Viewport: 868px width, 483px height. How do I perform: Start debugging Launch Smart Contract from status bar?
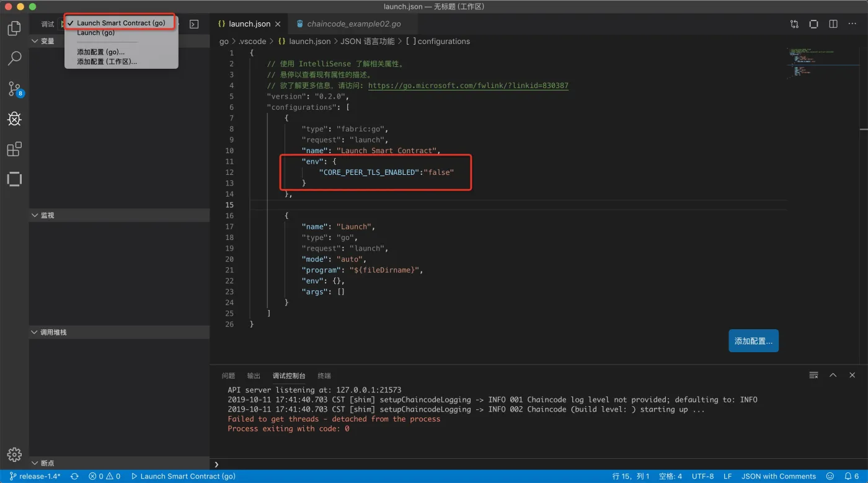184,476
